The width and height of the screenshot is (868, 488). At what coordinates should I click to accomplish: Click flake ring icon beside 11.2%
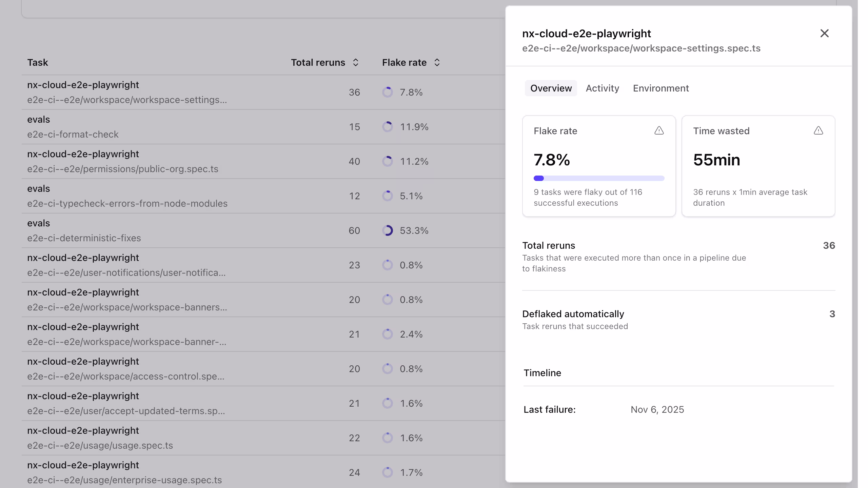tap(388, 161)
